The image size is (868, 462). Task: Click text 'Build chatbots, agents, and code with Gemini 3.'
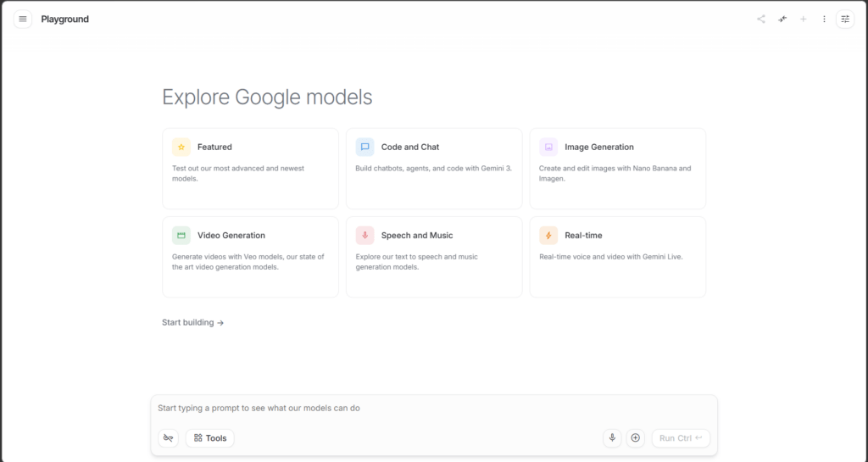(433, 168)
